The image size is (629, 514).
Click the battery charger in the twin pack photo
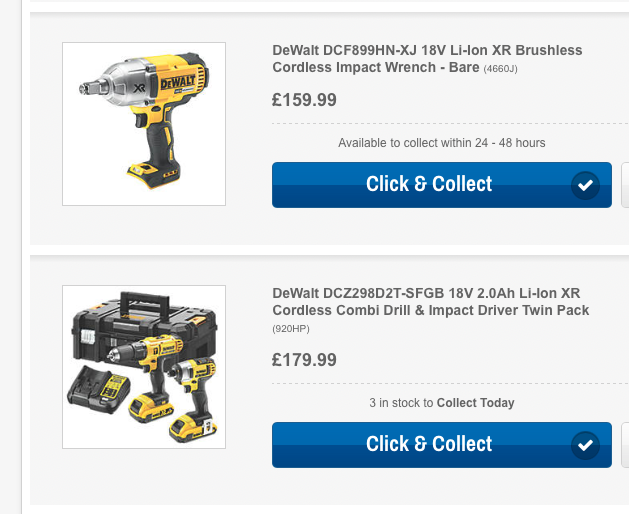pos(98,390)
